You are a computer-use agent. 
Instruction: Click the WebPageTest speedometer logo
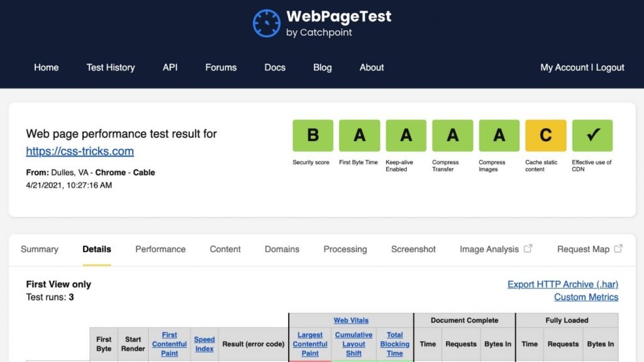pyautogui.click(x=267, y=23)
